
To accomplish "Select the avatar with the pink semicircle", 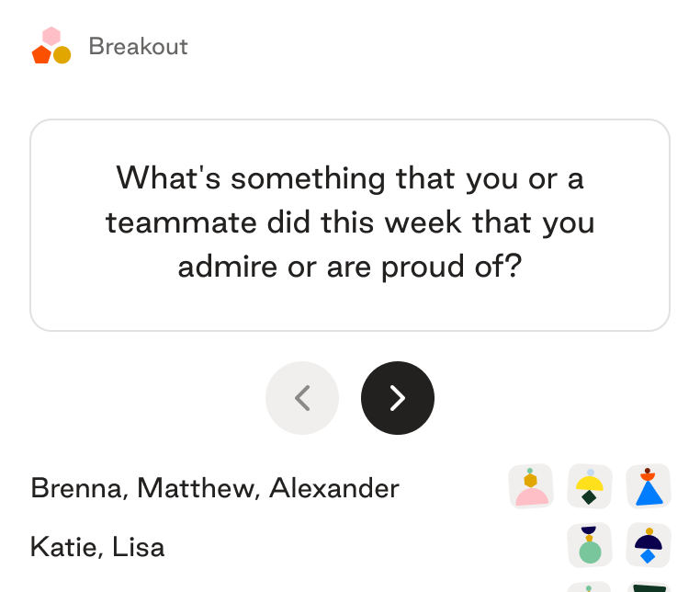I will pos(531,487).
